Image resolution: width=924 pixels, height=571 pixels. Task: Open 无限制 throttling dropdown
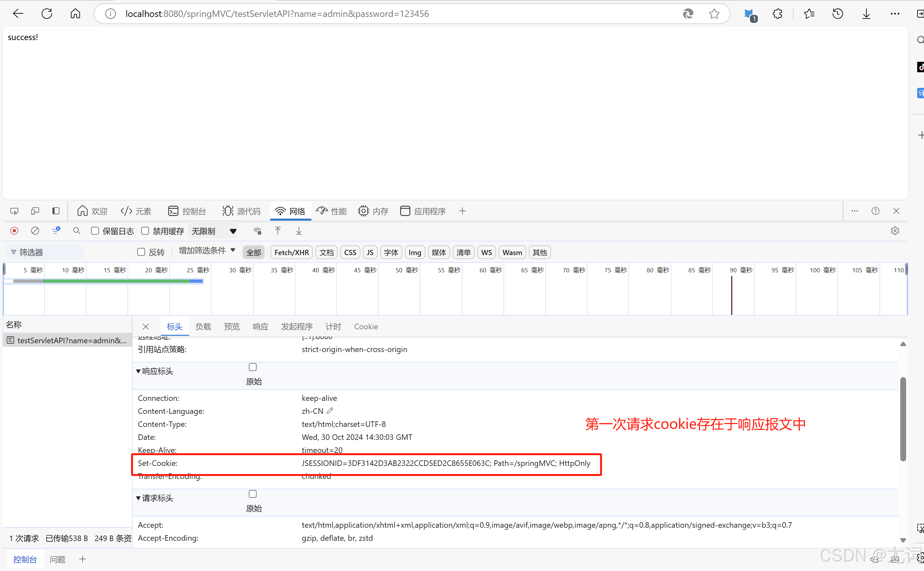tap(214, 231)
